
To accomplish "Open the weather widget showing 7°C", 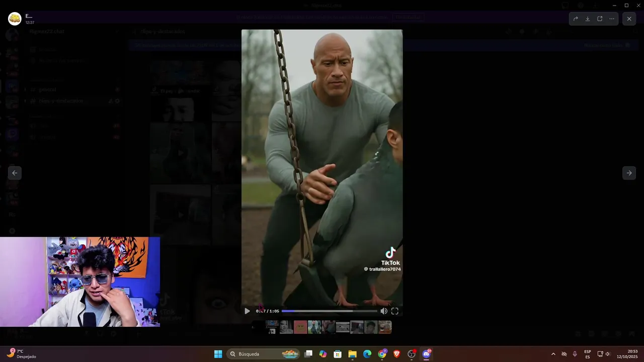I will pyautogui.click(x=21, y=354).
